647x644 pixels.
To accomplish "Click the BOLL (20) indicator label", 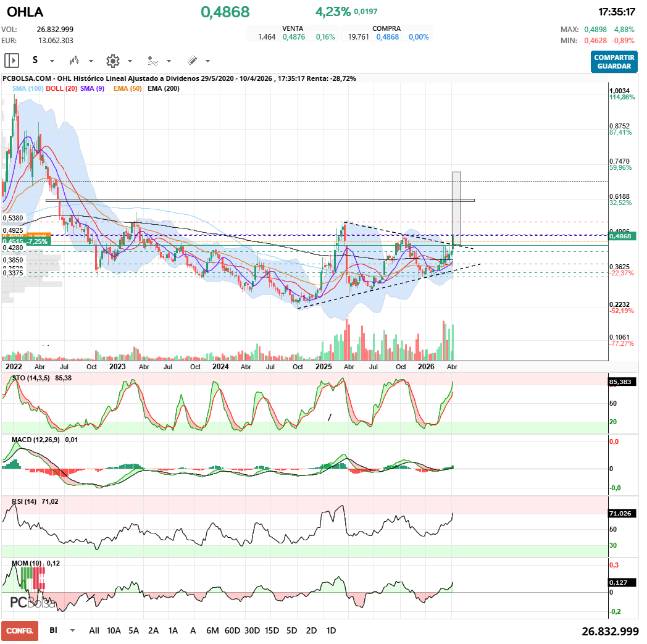I will (62, 88).
